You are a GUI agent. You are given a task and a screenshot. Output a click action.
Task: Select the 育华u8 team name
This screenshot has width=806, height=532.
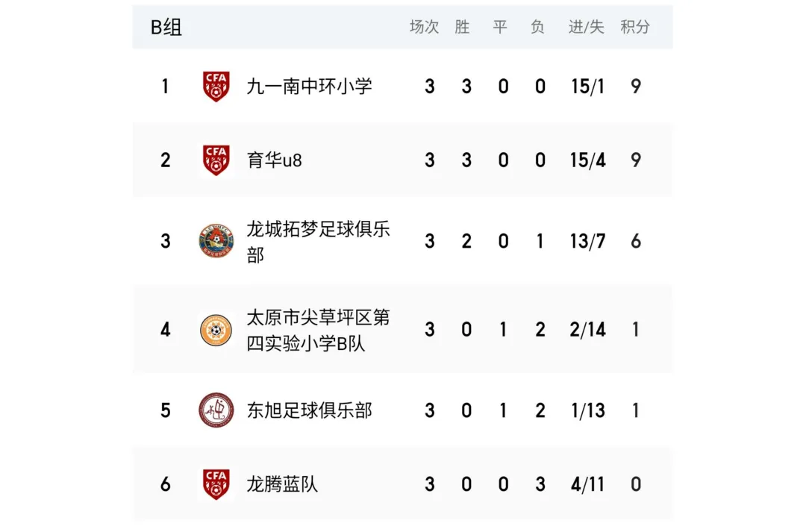click(274, 160)
